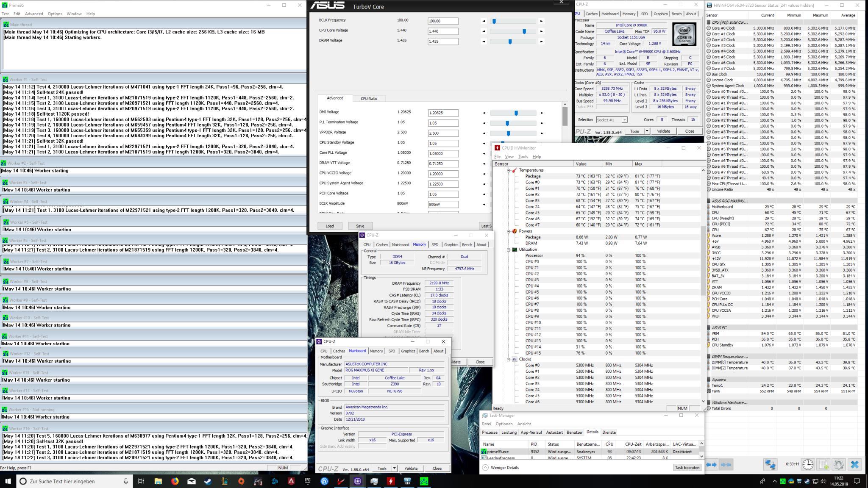Click decrease arrow for DRAM Voltage

484,42
